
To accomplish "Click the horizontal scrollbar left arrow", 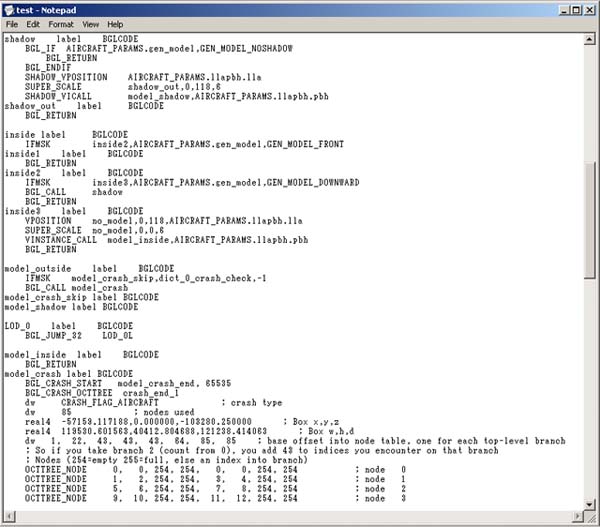I will pos(8,514).
